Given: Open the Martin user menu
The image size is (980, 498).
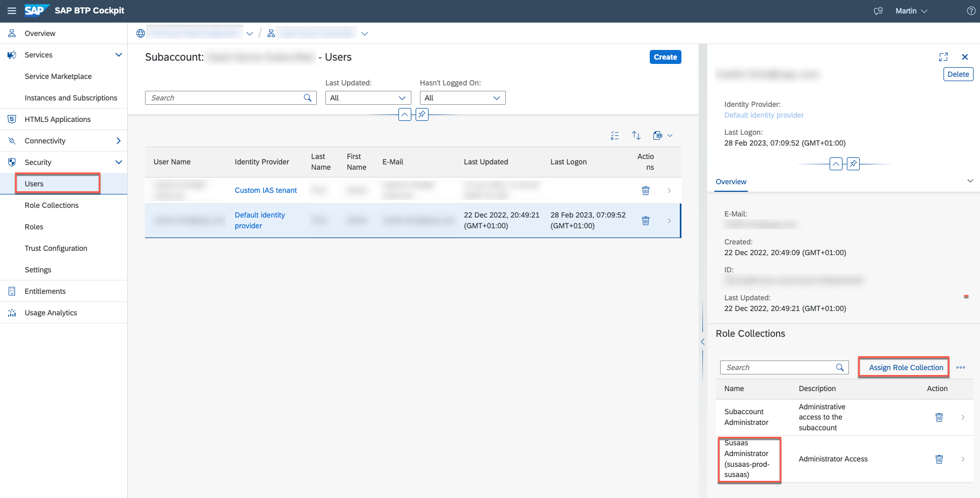Looking at the screenshot, I should point(911,11).
